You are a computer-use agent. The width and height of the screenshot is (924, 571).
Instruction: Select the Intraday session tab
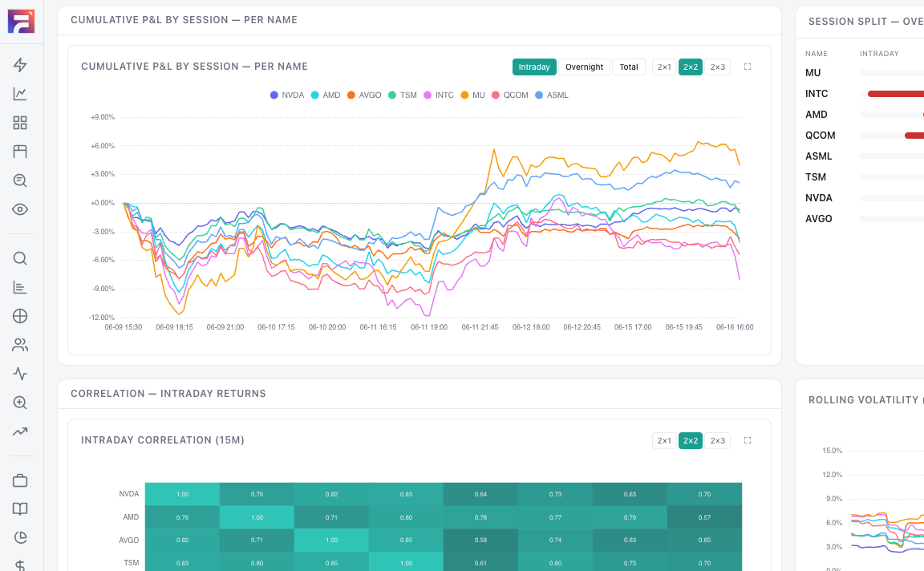click(534, 67)
